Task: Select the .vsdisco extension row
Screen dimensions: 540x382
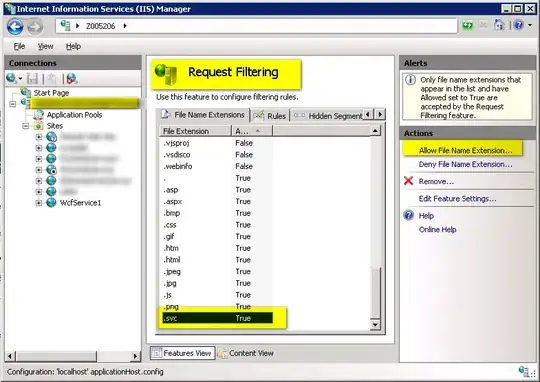Action: pyautogui.click(x=217, y=155)
